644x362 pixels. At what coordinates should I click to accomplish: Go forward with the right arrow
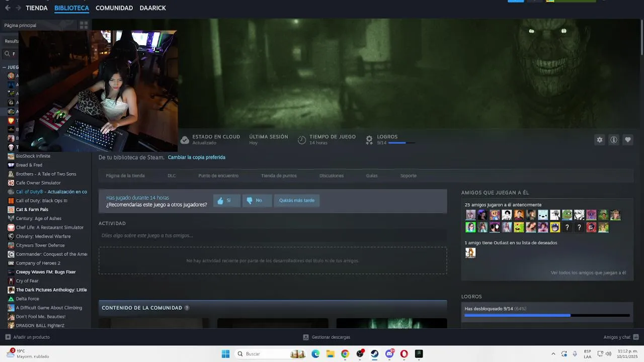tap(18, 8)
